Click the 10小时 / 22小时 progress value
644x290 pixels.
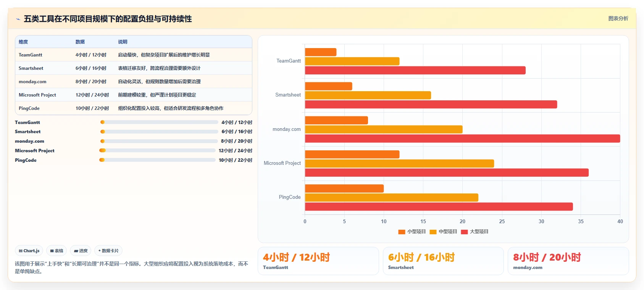pos(236,160)
